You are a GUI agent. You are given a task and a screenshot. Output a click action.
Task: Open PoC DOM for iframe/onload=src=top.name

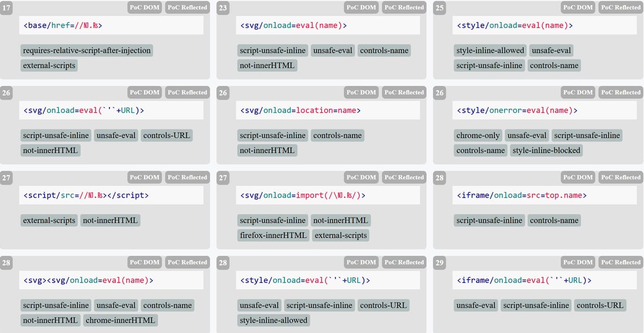(x=578, y=177)
